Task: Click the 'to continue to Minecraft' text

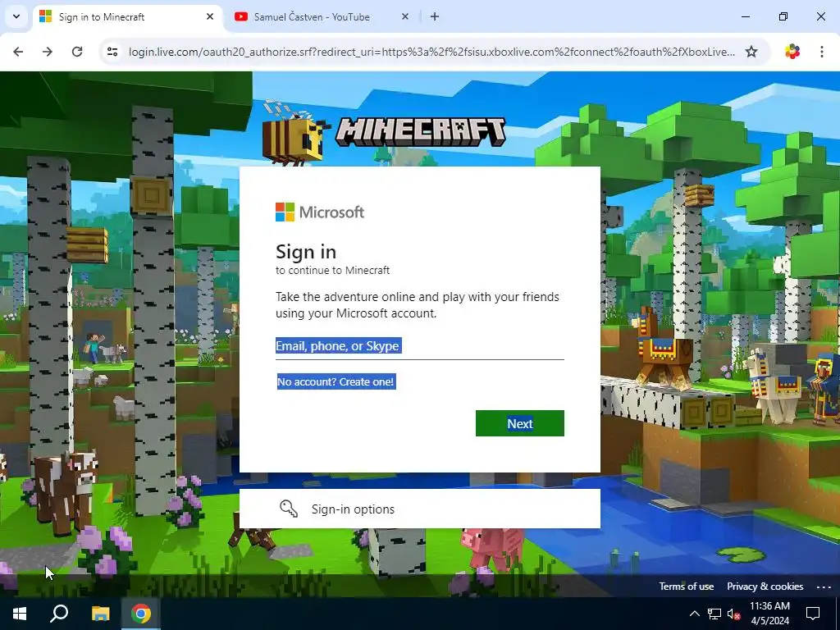Action: tap(333, 270)
